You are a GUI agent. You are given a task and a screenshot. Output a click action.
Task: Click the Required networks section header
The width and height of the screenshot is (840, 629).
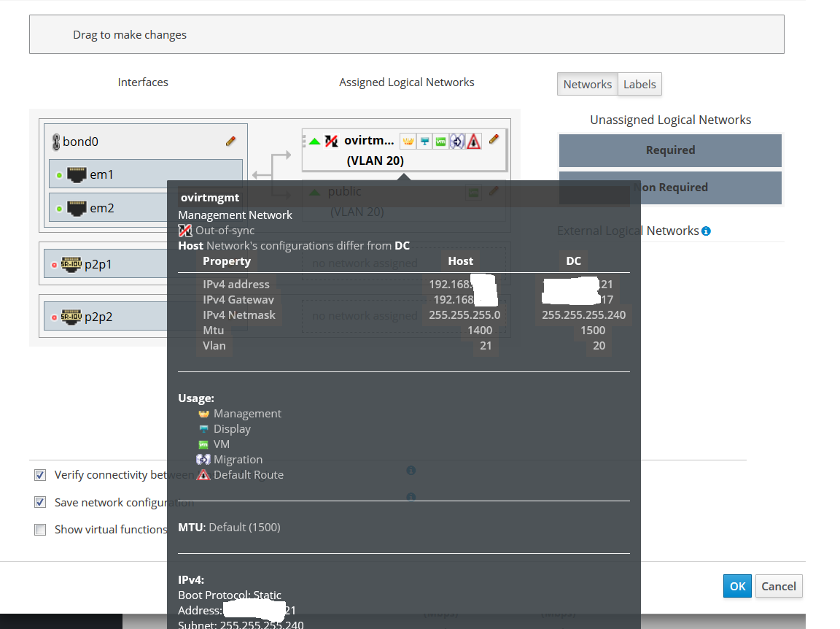coord(670,150)
